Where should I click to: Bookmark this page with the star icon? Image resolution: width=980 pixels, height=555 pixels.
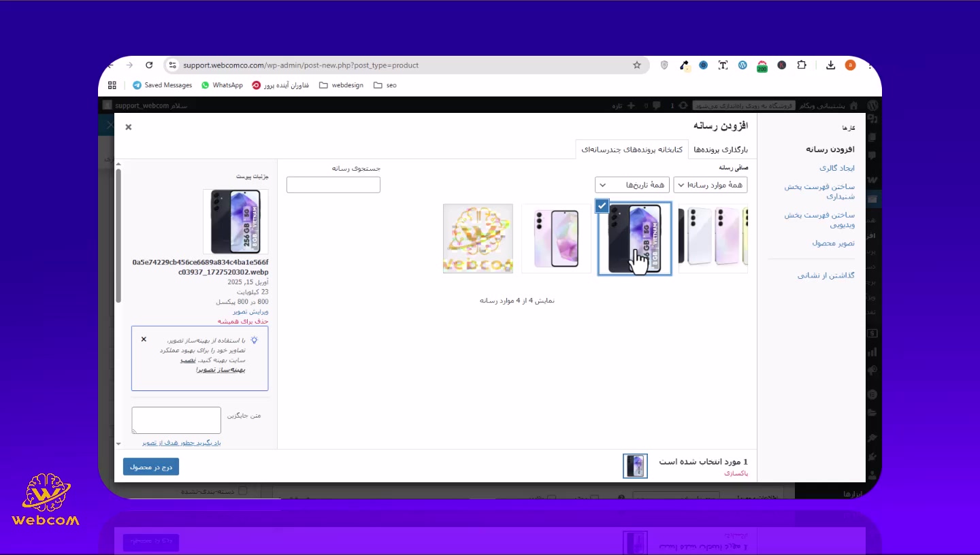[x=637, y=65]
